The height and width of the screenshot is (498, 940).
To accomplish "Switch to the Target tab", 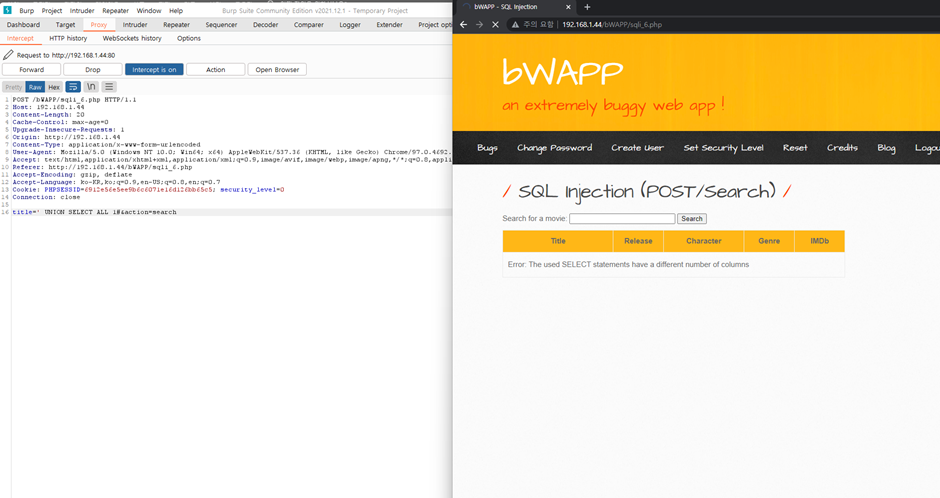I will 65,25.
